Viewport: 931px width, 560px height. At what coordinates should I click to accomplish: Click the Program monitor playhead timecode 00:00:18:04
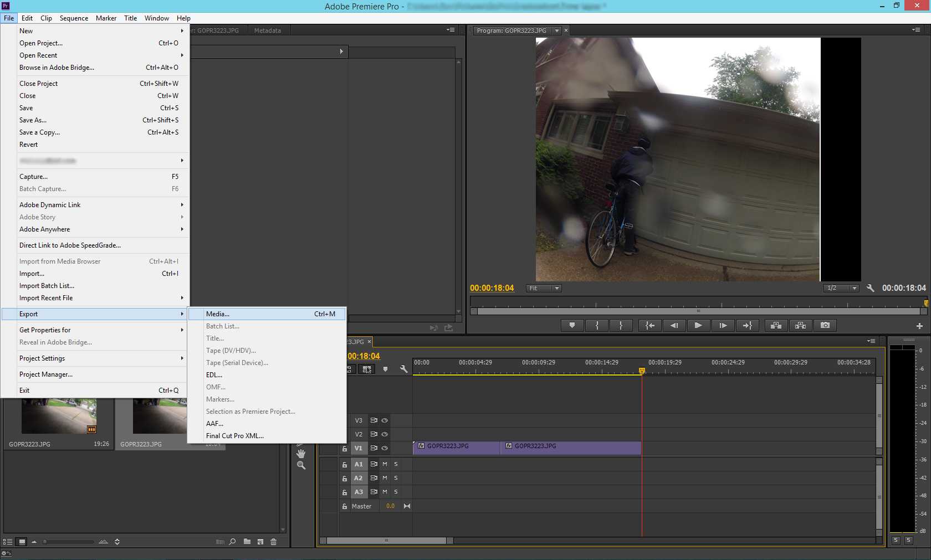tap(492, 288)
